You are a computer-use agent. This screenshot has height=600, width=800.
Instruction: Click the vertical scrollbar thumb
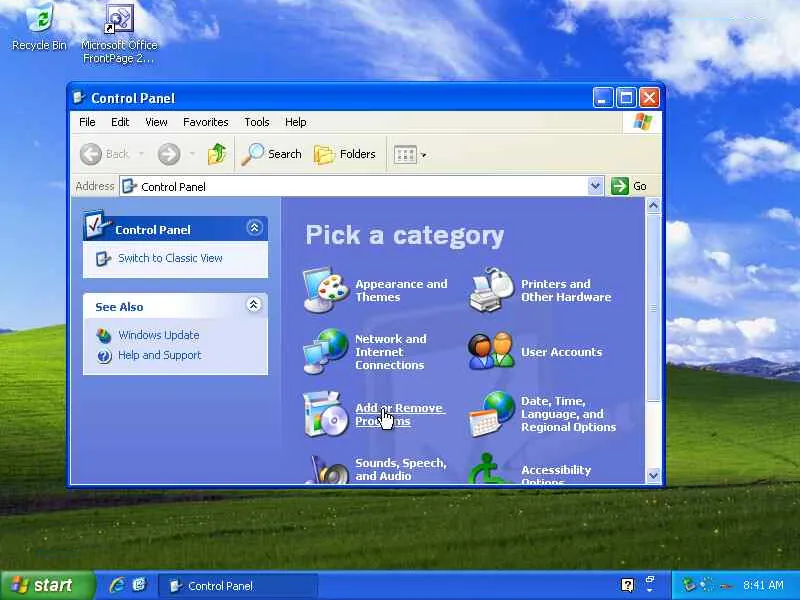654,308
